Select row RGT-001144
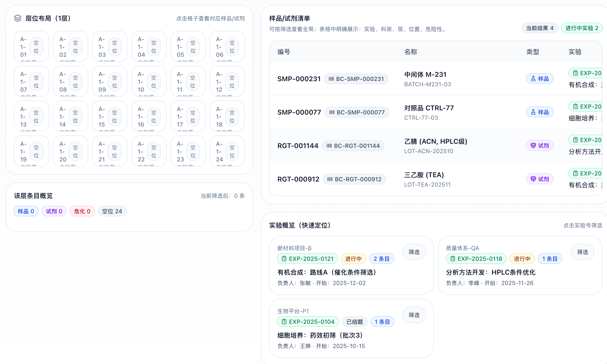The image size is (607, 364). 436,146
